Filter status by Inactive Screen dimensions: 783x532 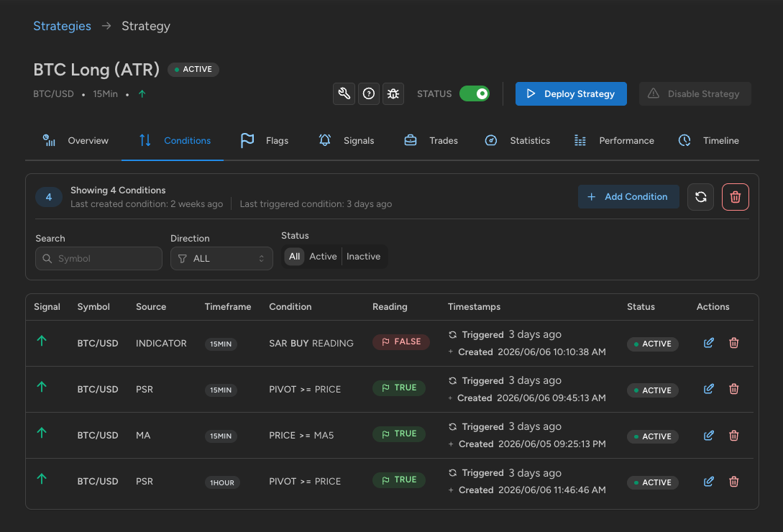pos(363,256)
